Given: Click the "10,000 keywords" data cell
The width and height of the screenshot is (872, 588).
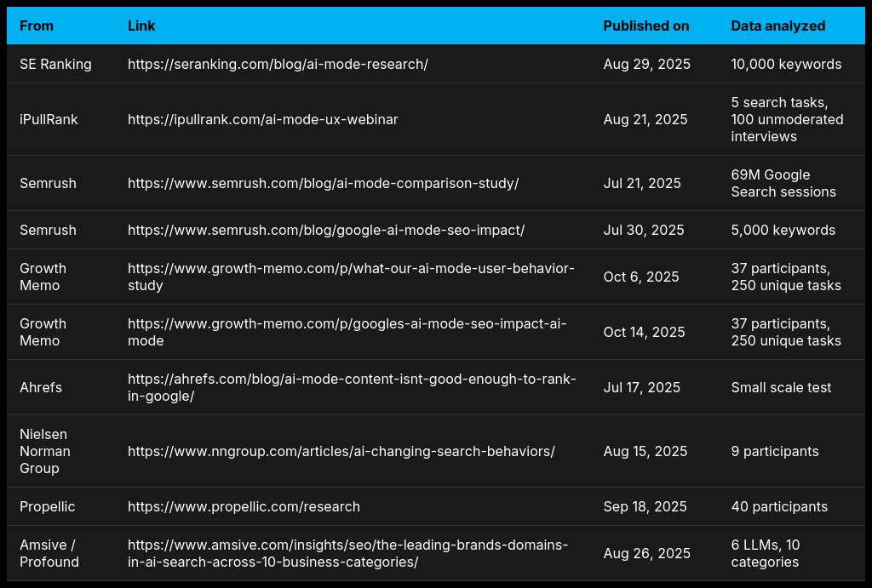Looking at the screenshot, I should [x=786, y=65].
